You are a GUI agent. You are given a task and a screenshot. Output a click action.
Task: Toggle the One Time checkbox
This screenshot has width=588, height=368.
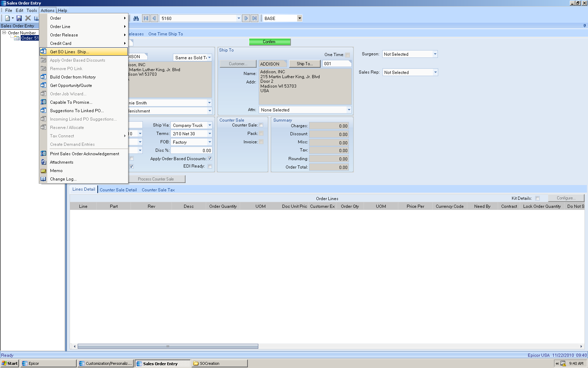click(348, 55)
